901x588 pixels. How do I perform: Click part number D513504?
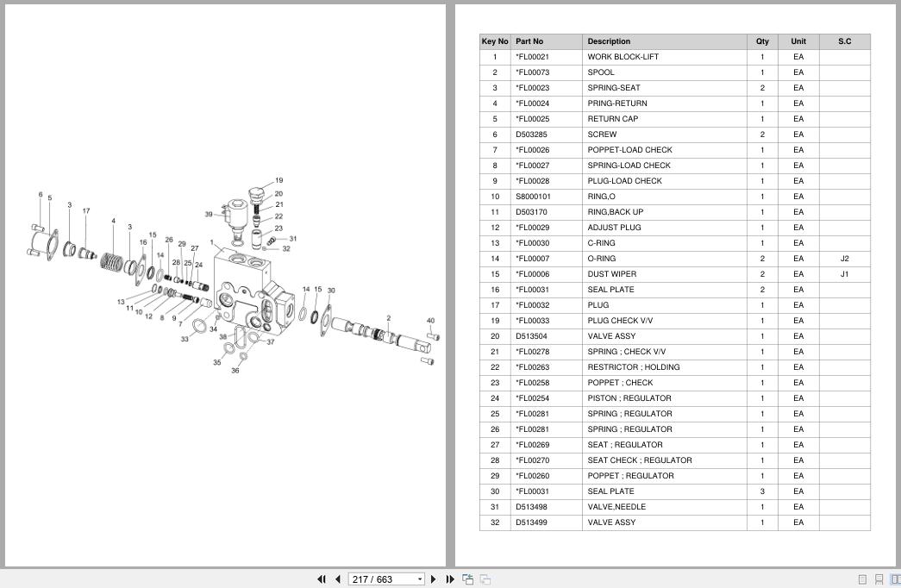point(531,336)
